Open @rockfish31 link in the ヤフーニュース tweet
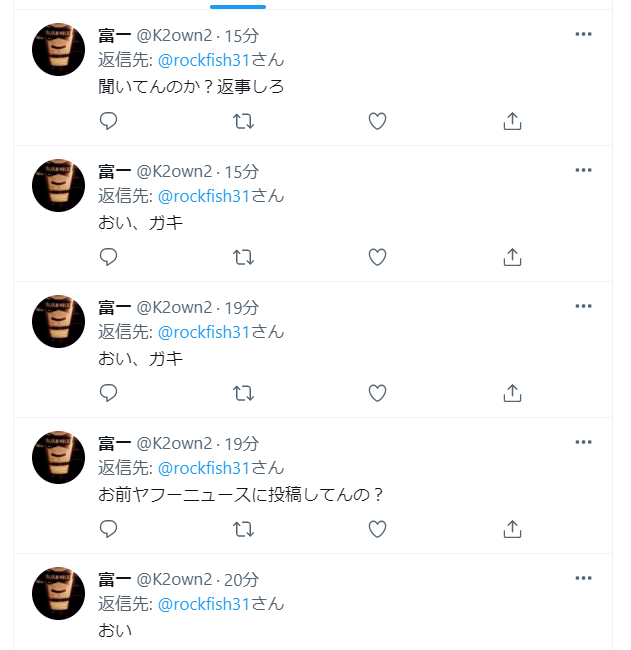Image resolution: width=631 pixels, height=650 pixels. (x=204, y=468)
